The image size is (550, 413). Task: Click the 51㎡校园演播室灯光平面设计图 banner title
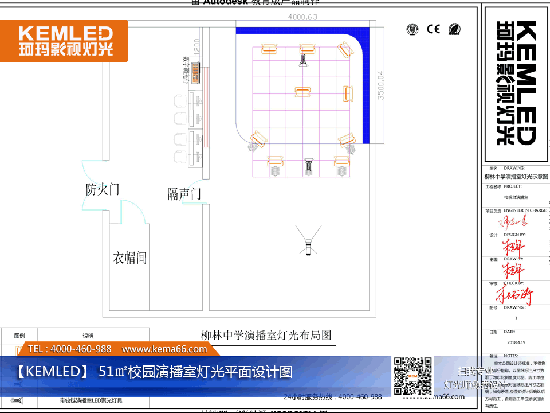[195, 372]
